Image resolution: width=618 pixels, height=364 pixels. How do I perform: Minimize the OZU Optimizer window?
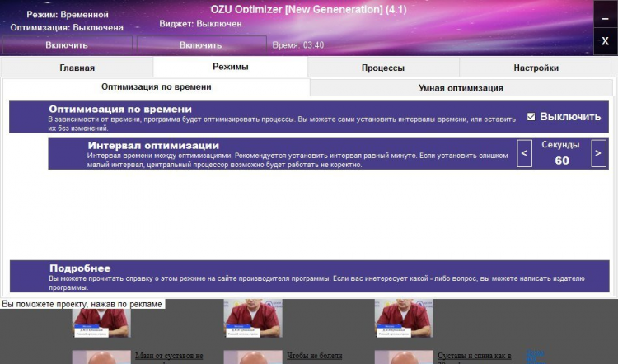pyautogui.click(x=606, y=15)
